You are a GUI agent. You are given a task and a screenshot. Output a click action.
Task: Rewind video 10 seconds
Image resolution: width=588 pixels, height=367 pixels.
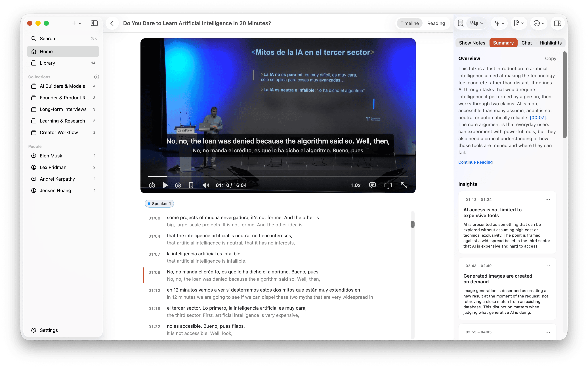152,185
